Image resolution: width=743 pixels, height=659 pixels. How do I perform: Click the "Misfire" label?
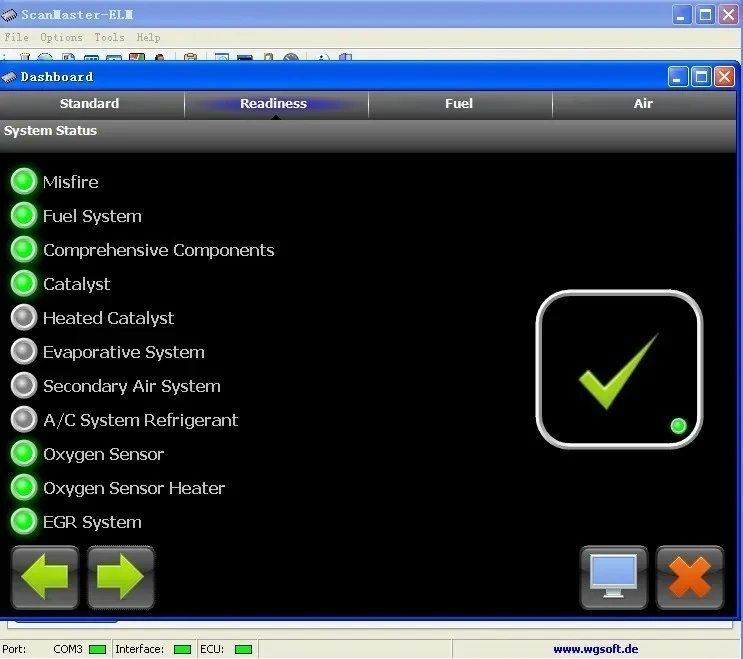tap(71, 182)
